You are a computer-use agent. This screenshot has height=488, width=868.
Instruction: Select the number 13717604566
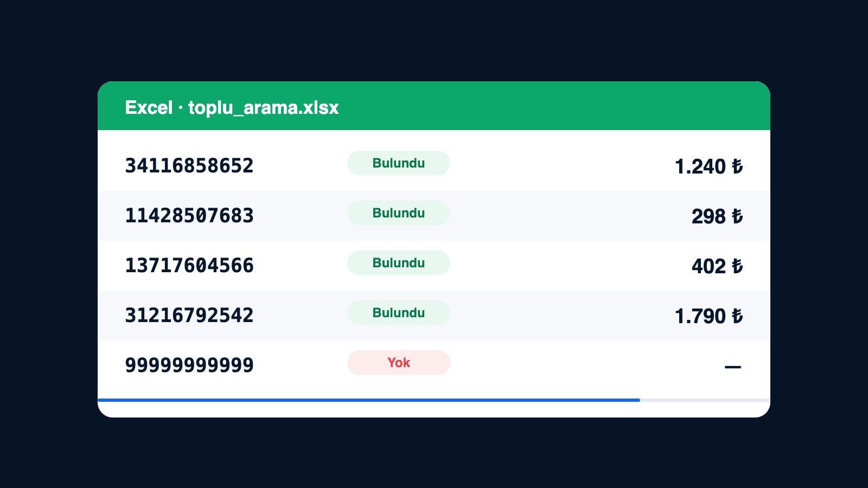pyautogui.click(x=189, y=265)
